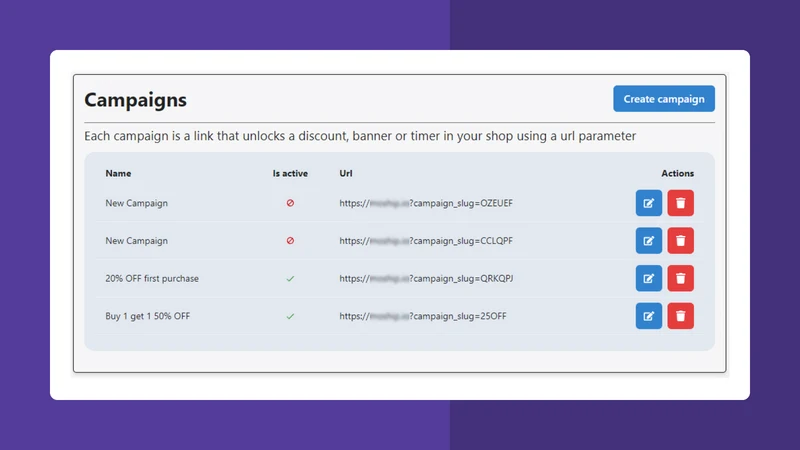Edit the Buy 1 get 1 50% OFF campaign

point(648,316)
